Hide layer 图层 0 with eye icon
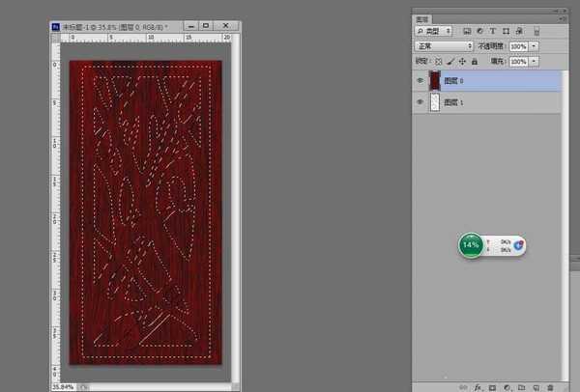This screenshot has width=580, height=392. click(420, 80)
